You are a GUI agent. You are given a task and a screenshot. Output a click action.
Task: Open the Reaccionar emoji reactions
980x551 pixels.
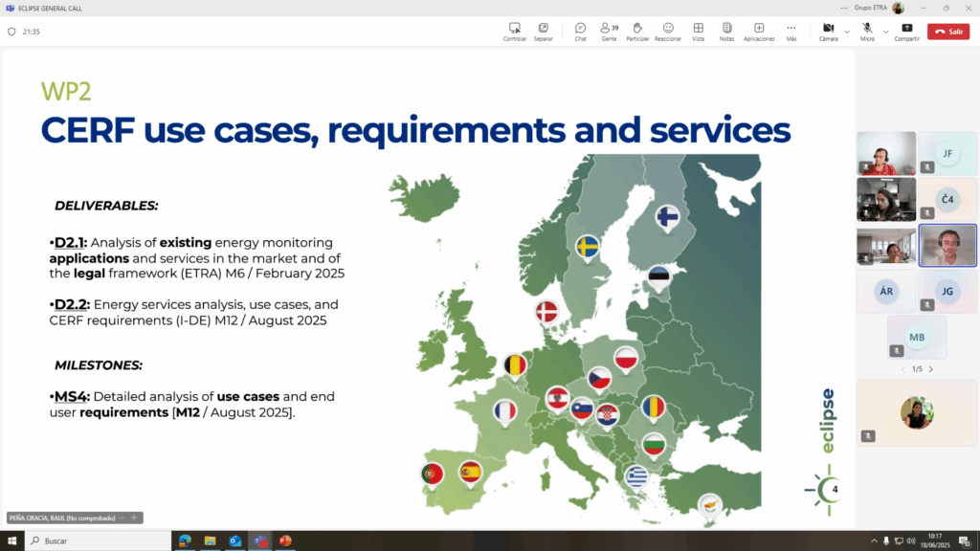point(668,32)
